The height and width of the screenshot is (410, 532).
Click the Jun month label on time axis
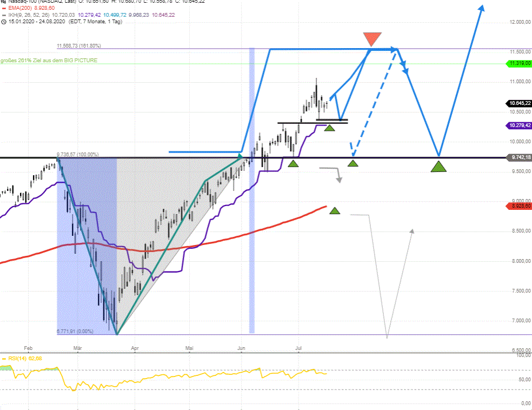[x=241, y=348]
